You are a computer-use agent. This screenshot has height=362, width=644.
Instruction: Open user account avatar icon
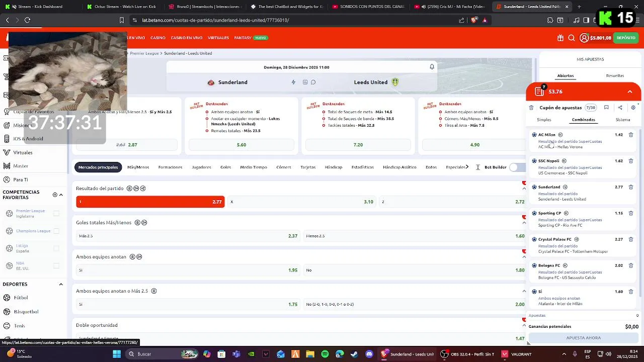(x=584, y=38)
